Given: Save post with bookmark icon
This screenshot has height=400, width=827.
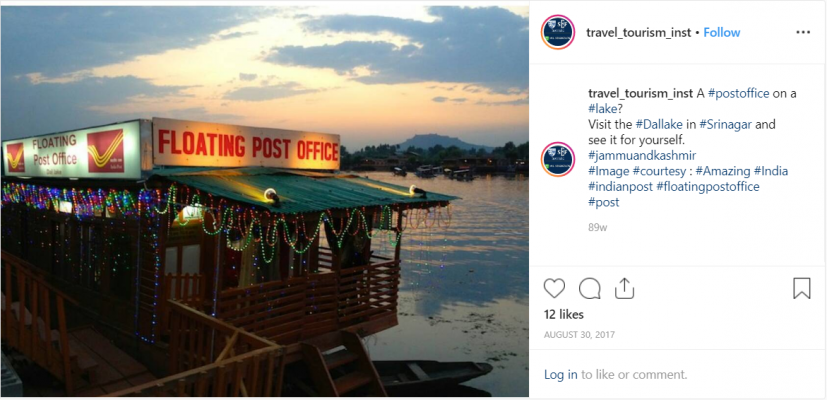Looking at the screenshot, I should coord(801,289).
